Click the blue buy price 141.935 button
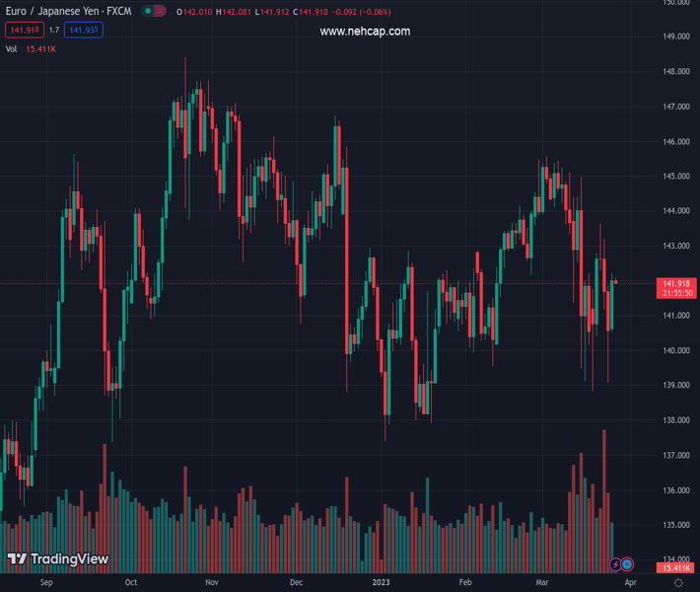The image size is (700, 592). (x=84, y=31)
